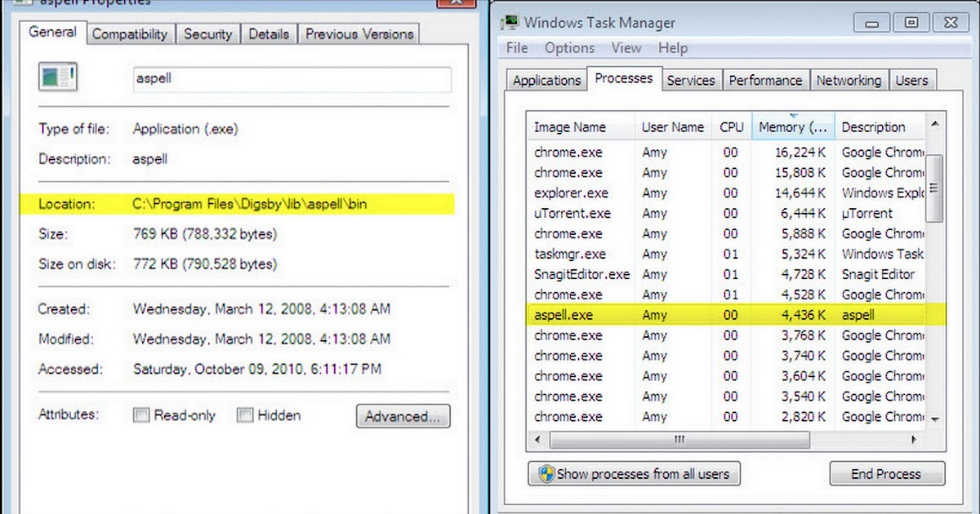
Task: Open the Previous Versions tab
Action: point(359,34)
